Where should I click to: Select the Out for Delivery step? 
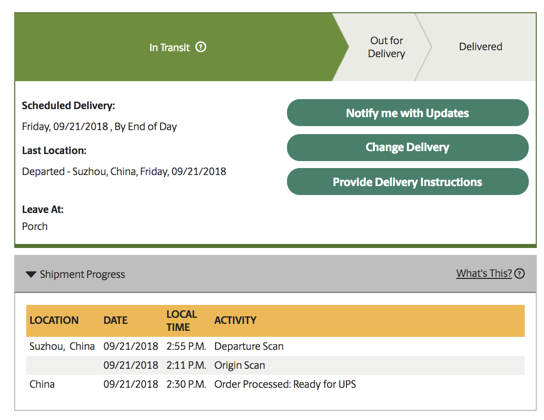point(386,47)
